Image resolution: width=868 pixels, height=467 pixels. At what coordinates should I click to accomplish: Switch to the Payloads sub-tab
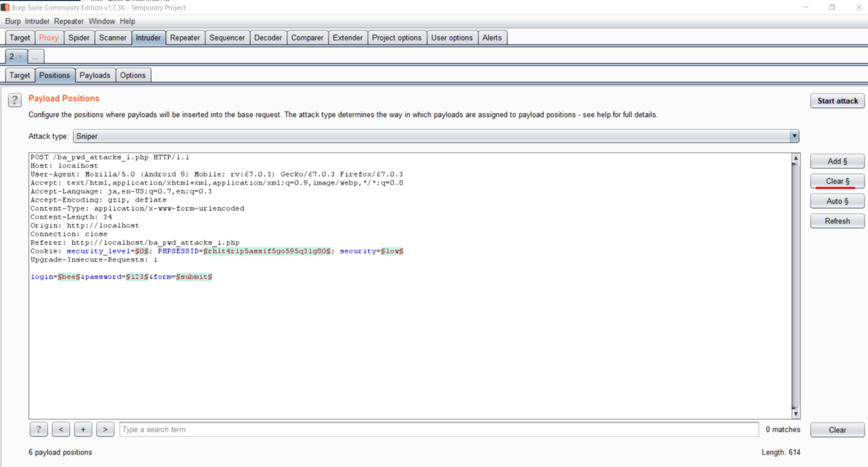[x=95, y=75]
